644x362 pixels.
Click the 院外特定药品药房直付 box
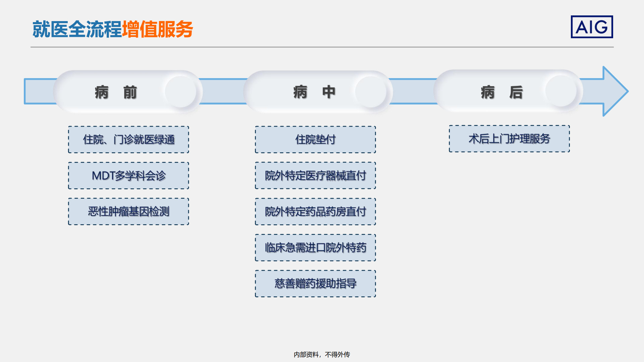(x=315, y=212)
